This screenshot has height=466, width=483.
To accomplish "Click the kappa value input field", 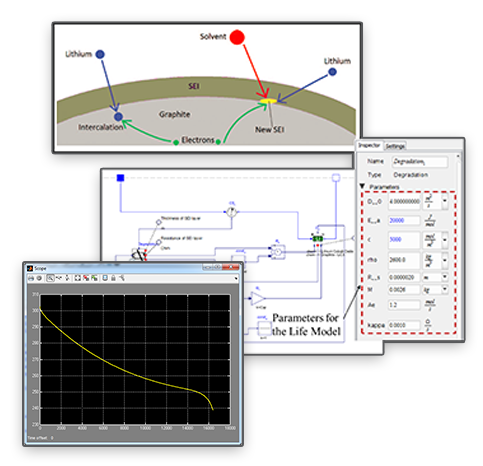I will click(404, 325).
